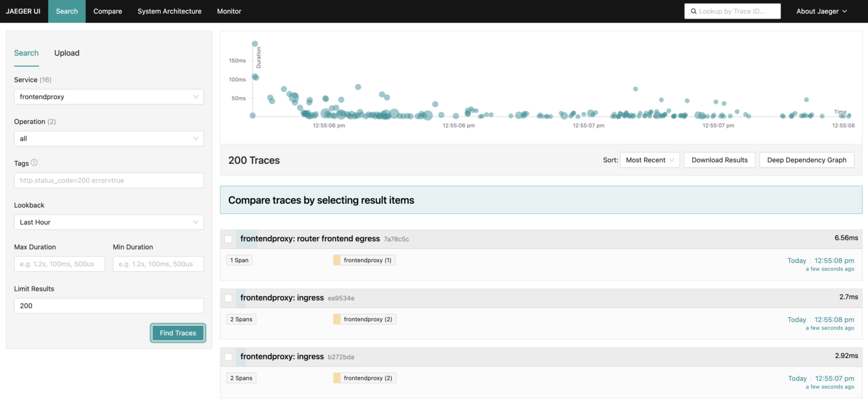Click the yellow frontendproxy service color swatch
The height and width of the screenshot is (402, 868).
point(337,260)
